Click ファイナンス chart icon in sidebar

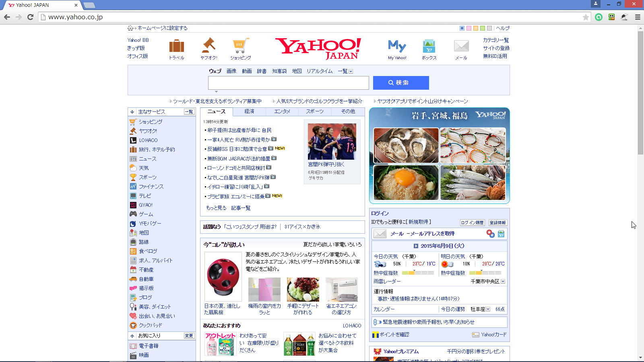[x=133, y=187]
